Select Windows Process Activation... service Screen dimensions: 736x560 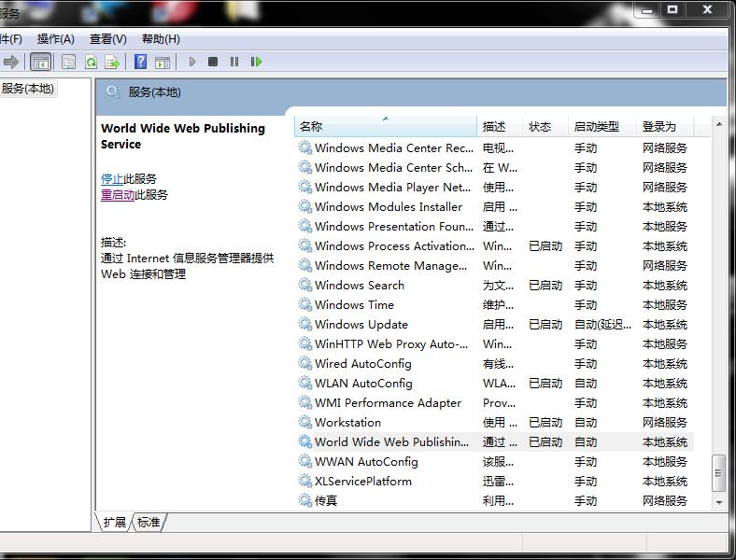pyautogui.click(x=394, y=245)
